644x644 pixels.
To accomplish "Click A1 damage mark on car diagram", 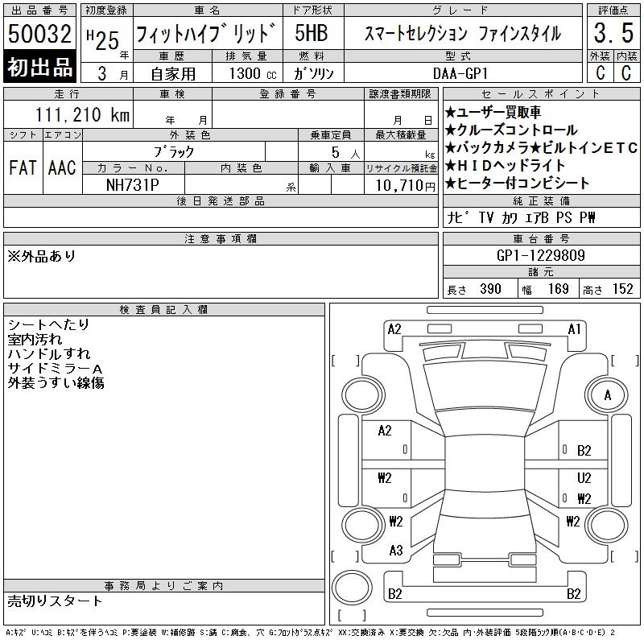I will (574, 329).
